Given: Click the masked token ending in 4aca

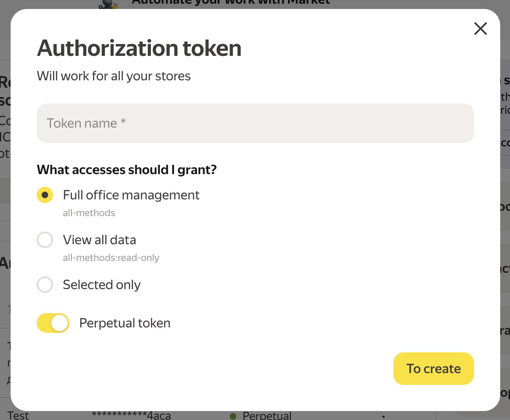Looking at the screenshot, I should [x=131, y=416].
